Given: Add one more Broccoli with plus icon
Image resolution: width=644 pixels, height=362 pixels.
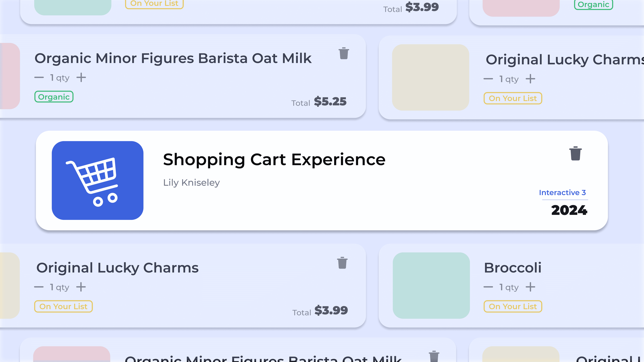Looking at the screenshot, I should pos(530,287).
